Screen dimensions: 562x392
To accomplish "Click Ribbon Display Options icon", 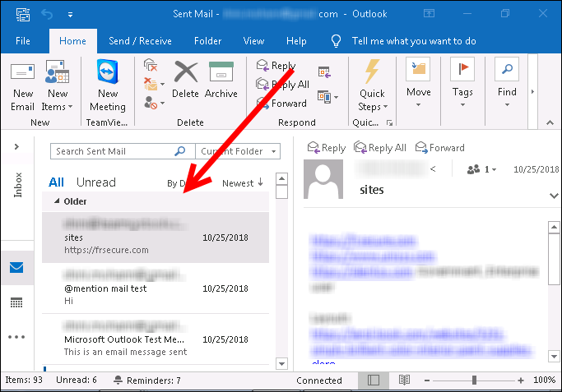I will (x=429, y=14).
